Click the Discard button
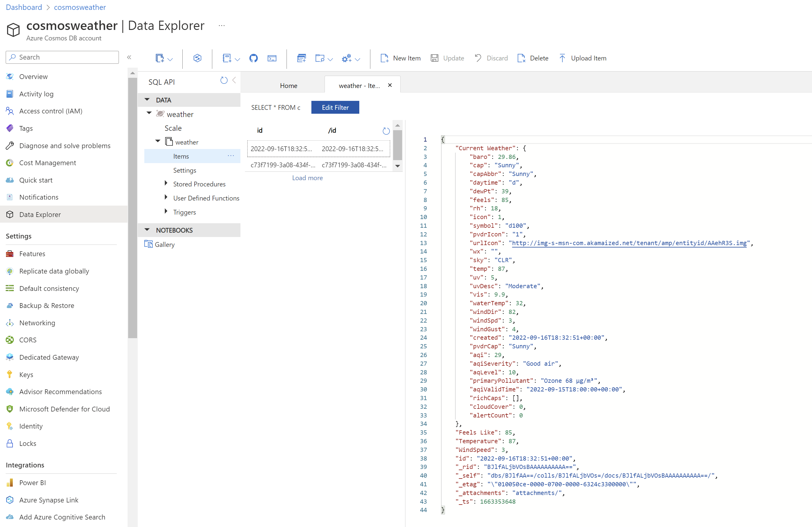 point(491,58)
